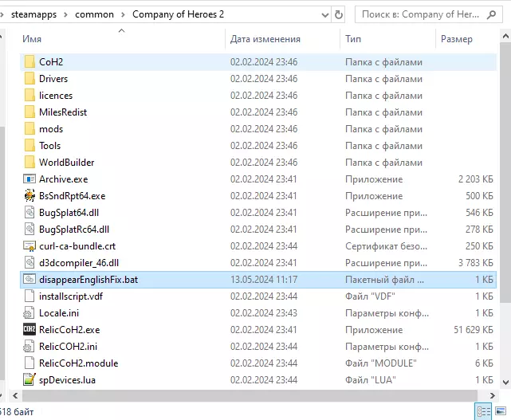511x420 pixels.
Task: Click the curl-ca-bundle.crt certificate icon
Action: (x=29, y=246)
